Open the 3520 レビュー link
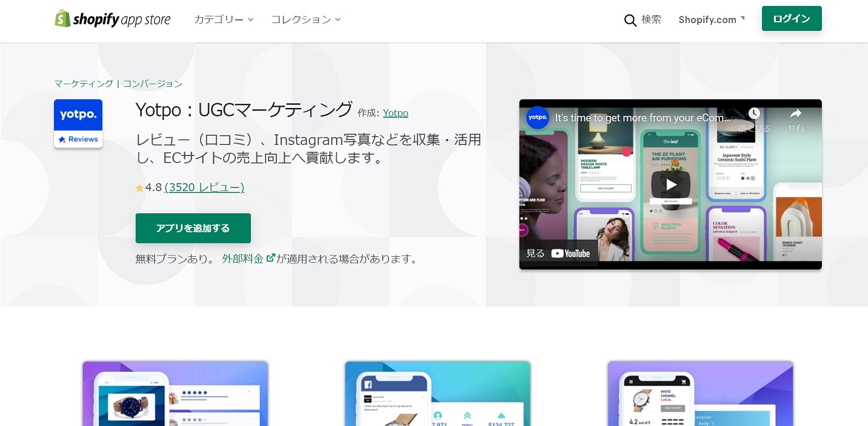868x426 pixels. [204, 188]
